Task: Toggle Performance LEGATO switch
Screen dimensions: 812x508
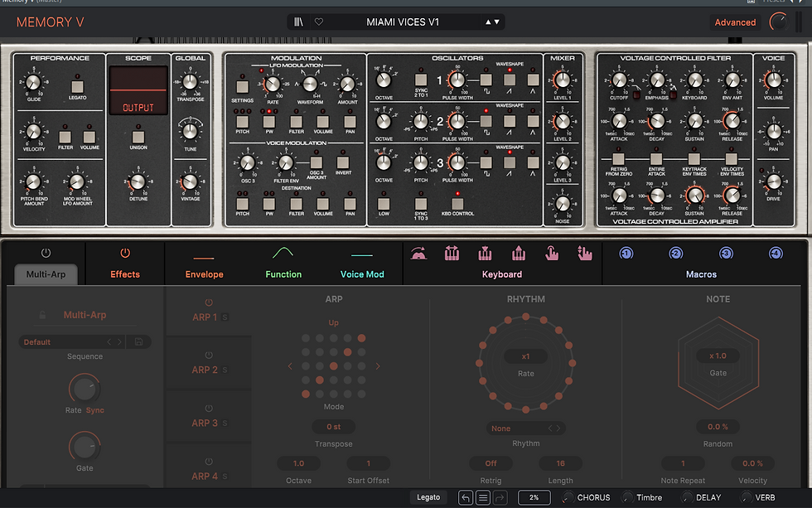Action: click(77, 86)
